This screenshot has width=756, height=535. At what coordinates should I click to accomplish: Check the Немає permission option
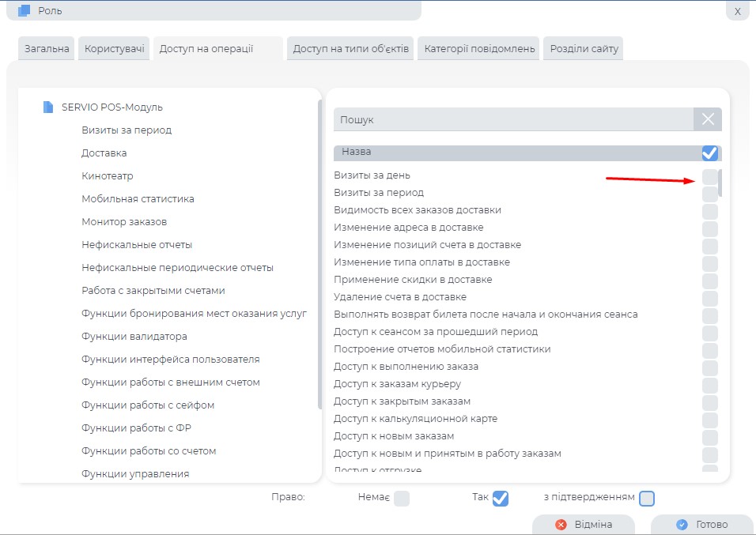tap(402, 499)
